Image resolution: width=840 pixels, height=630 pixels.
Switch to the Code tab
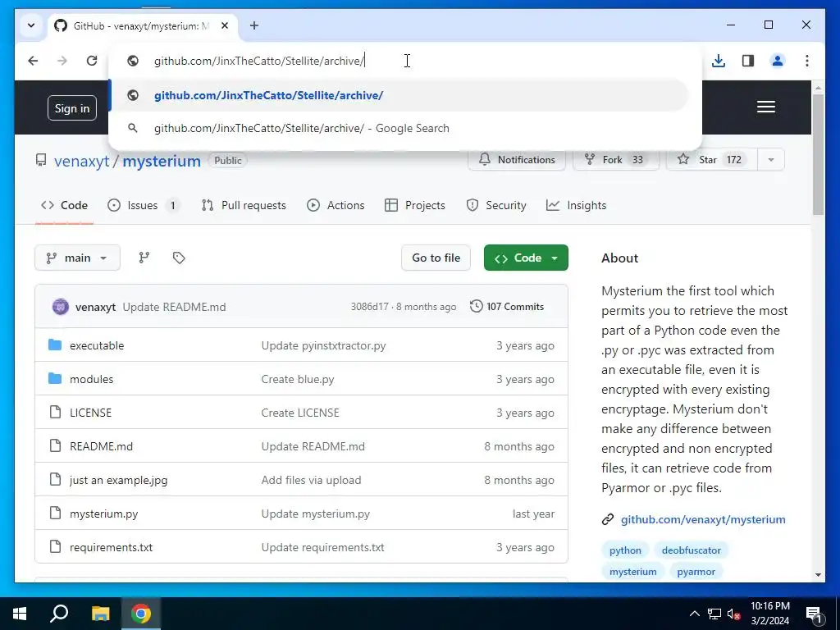(x=64, y=205)
